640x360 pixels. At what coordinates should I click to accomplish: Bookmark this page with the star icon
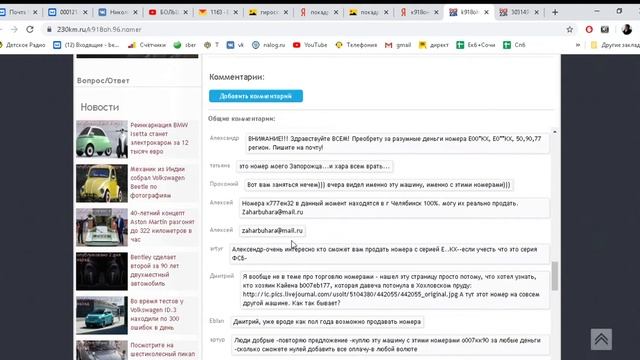click(x=570, y=29)
